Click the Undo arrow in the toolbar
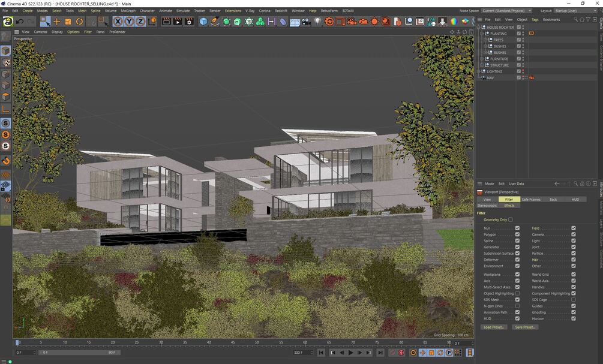 [20, 22]
